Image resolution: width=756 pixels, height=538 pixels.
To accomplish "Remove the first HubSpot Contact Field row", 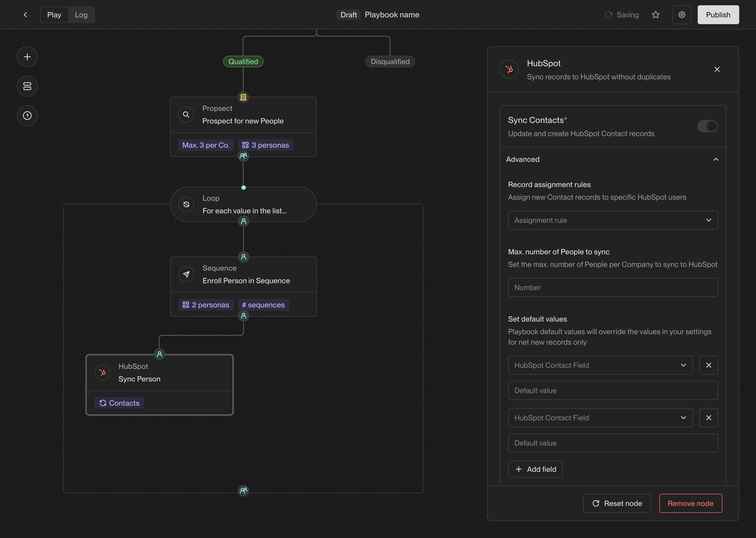I will point(708,365).
